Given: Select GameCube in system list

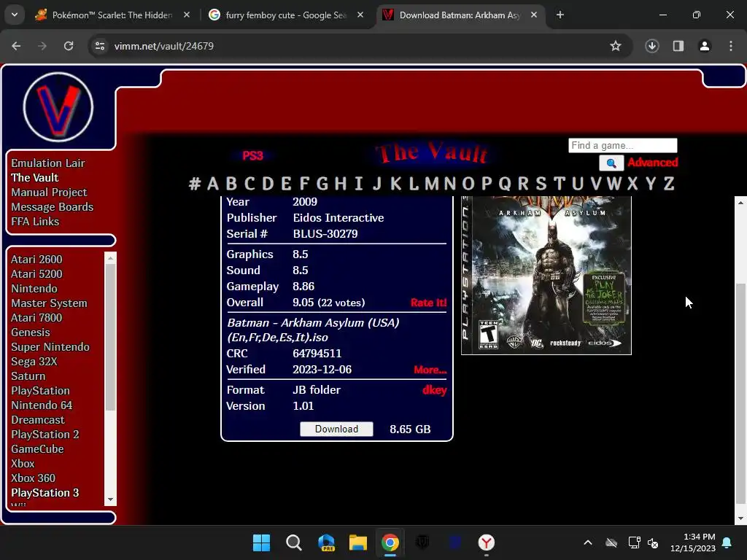Looking at the screenshot, I should pos(38,449).
